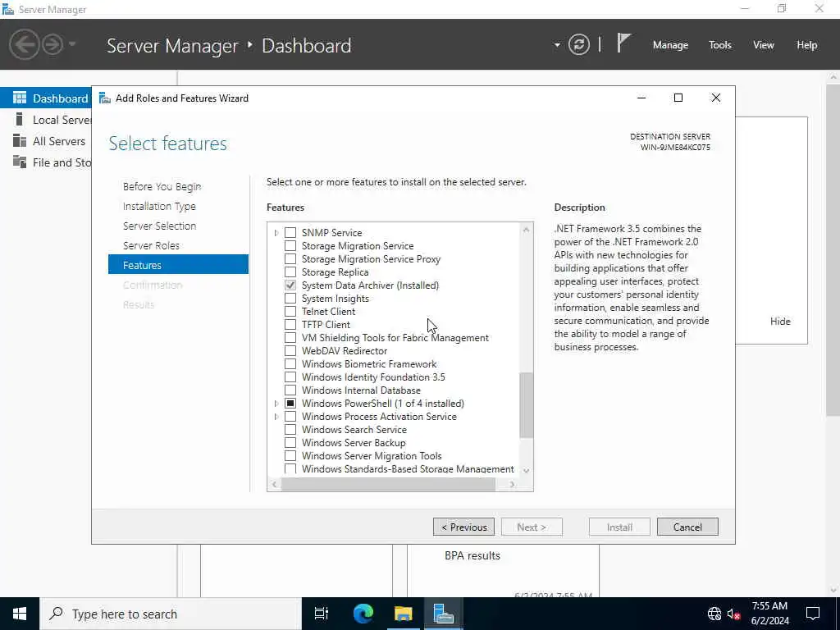This screenshot has height=630, width=840.
Task: Click the forward navigation arrow in Server Manager
Action: pyautogui.click(x=52, y=44)
